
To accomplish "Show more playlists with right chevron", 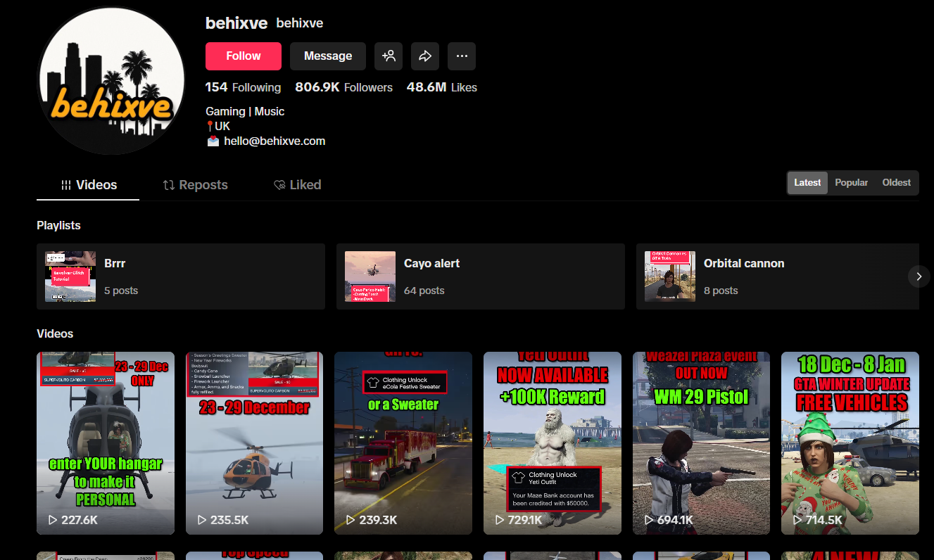I will point(919,276).
